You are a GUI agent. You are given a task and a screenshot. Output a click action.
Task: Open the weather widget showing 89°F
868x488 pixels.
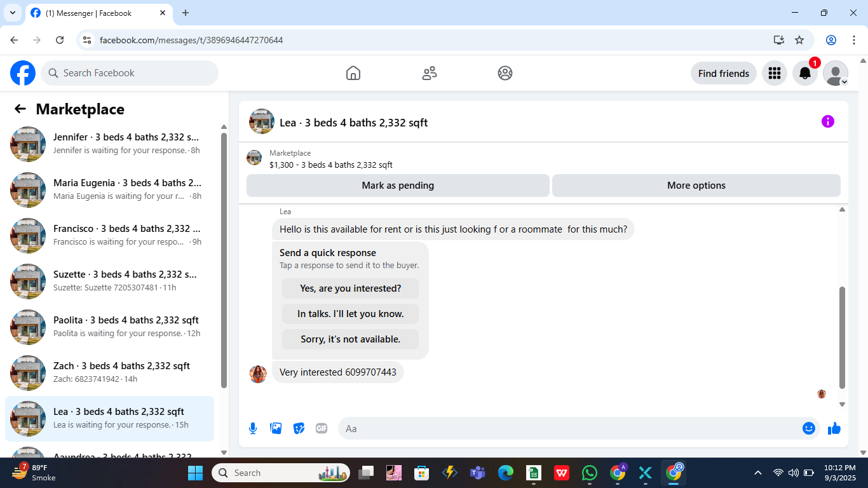pyautogui.click(x=34, y=473)
